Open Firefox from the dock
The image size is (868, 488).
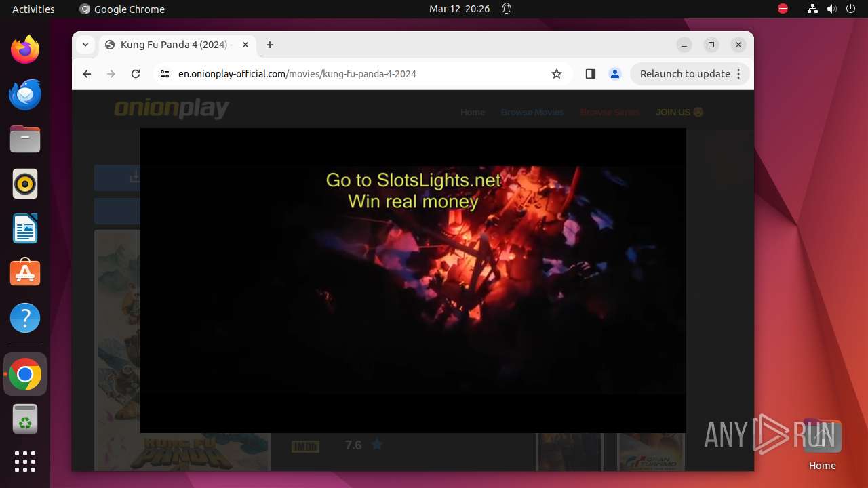25,49
